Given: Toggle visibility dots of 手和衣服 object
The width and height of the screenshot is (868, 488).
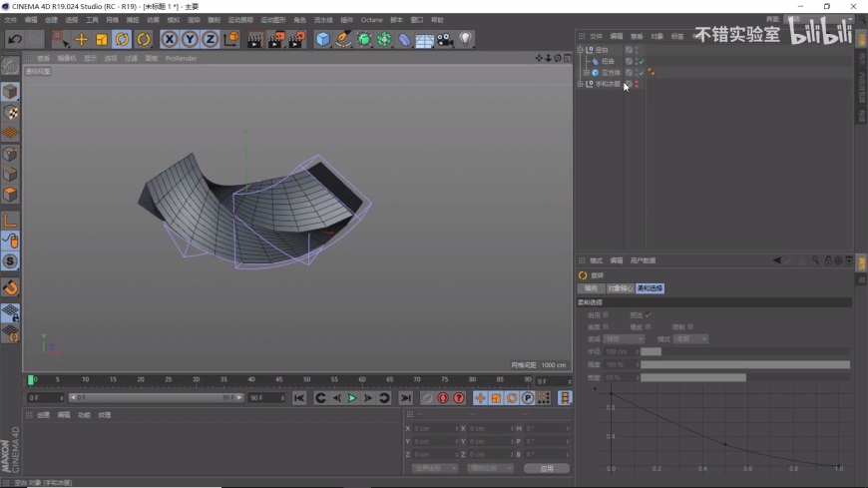Looking at the screenshot, I should [x=637, y=84].
